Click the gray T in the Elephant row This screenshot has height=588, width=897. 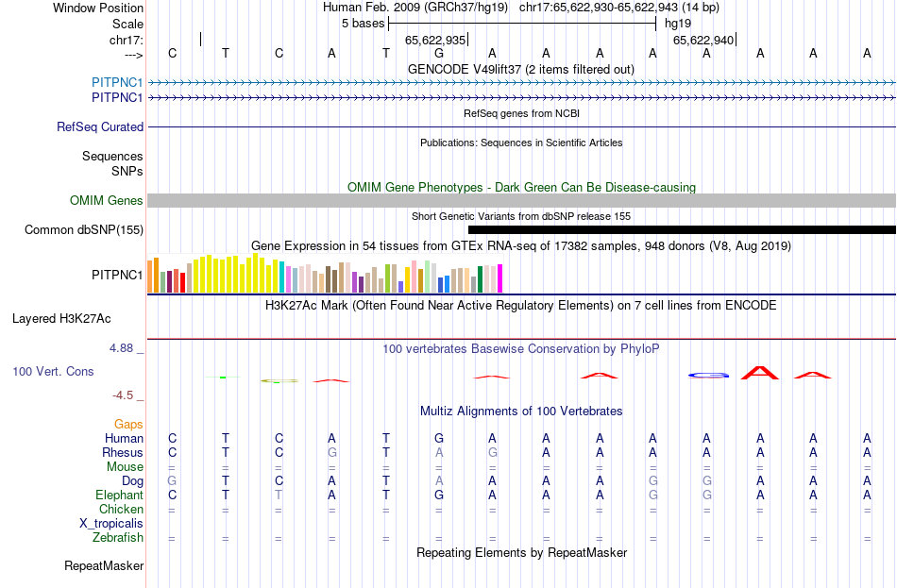pyautogui.click(x=279, y=496)
